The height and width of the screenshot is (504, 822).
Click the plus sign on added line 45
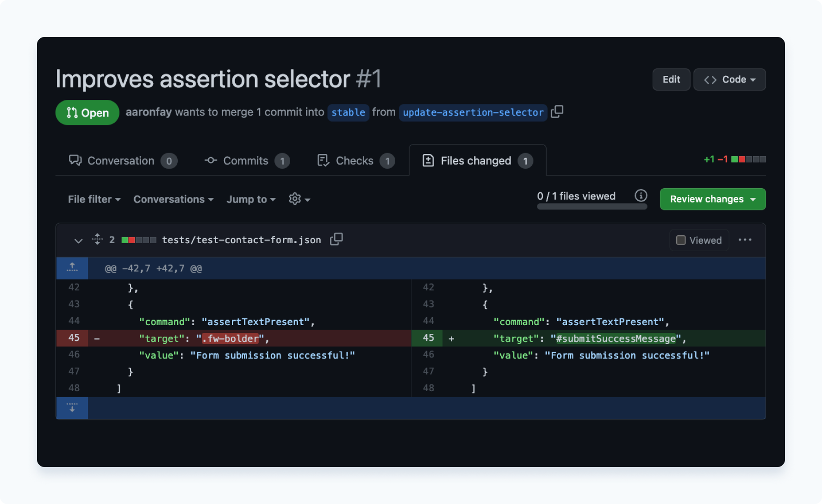[x=451, y=338]
